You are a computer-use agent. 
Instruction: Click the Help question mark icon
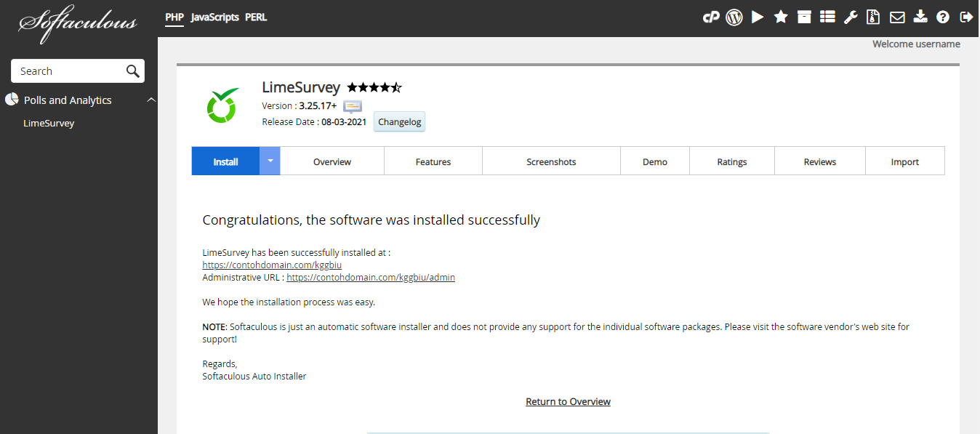tap(942, 17)
